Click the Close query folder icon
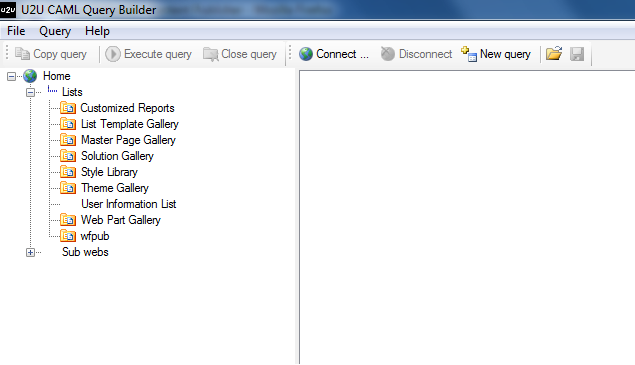The width and height of the screenshot is (635, 365). pos(211,54)
